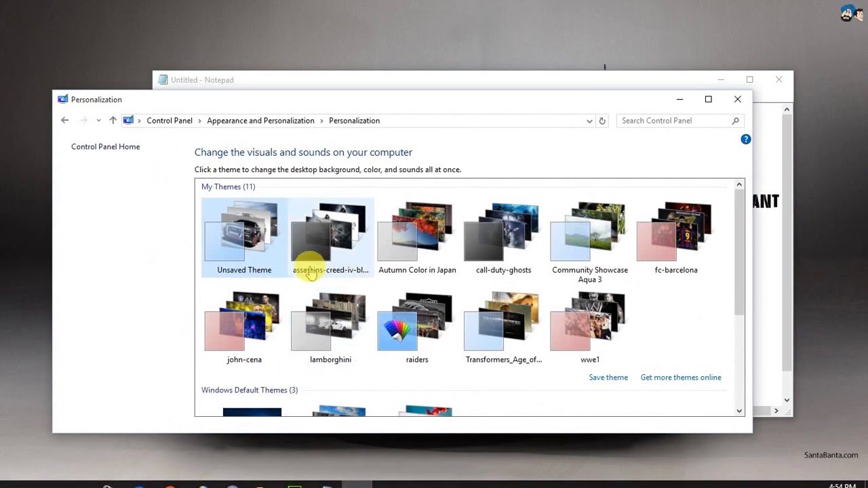This screenshot has height=488, width=868.
Task: Click Notepad's horizontal scroll-right arrow
Action: [776, 411]
